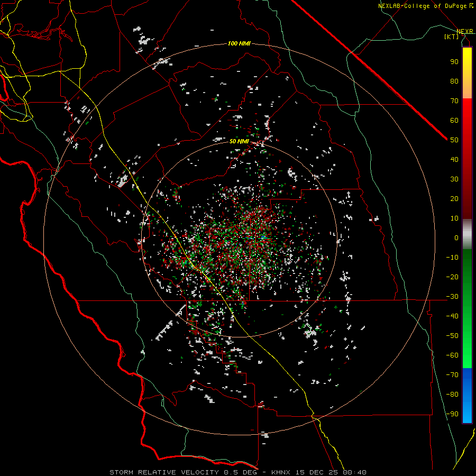Click the "-30" value on the velocity scale

(x=452, y=297)
